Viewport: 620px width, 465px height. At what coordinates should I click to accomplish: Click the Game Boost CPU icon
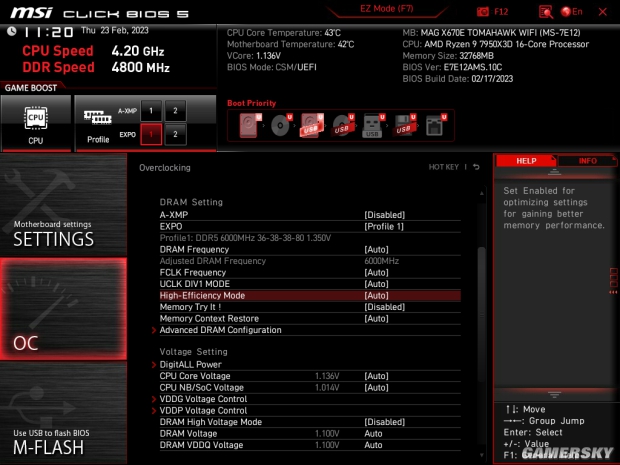[36, 123]
